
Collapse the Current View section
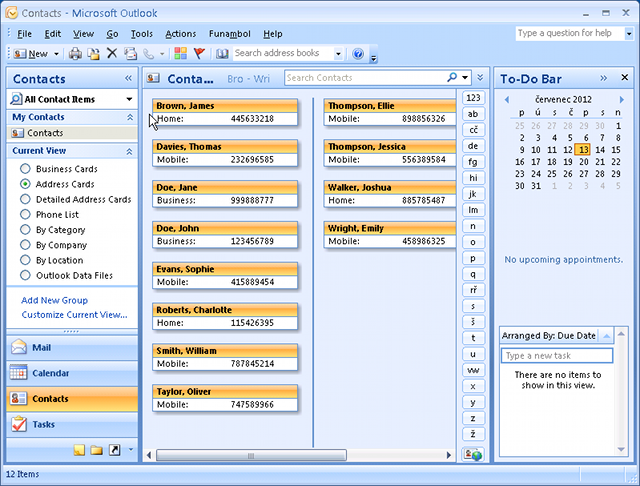(129, 151)
